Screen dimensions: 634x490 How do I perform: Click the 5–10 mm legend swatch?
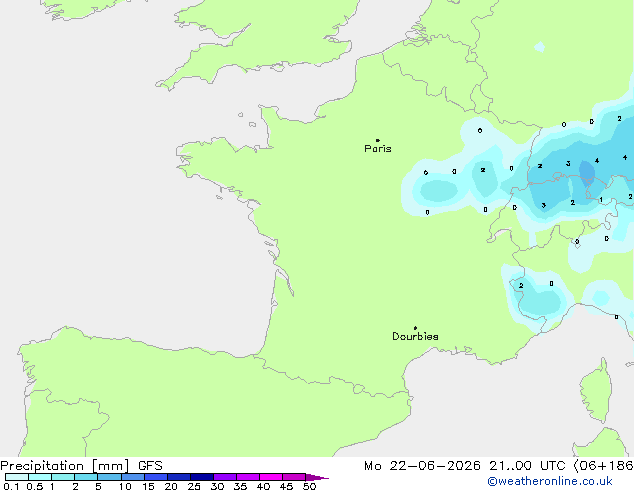point(109,477)
